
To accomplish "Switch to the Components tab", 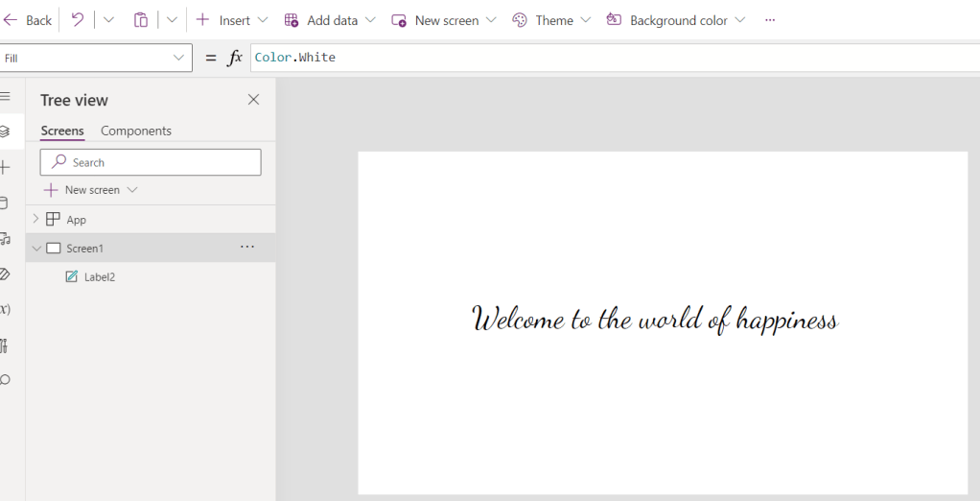I will tap(136, 131).
